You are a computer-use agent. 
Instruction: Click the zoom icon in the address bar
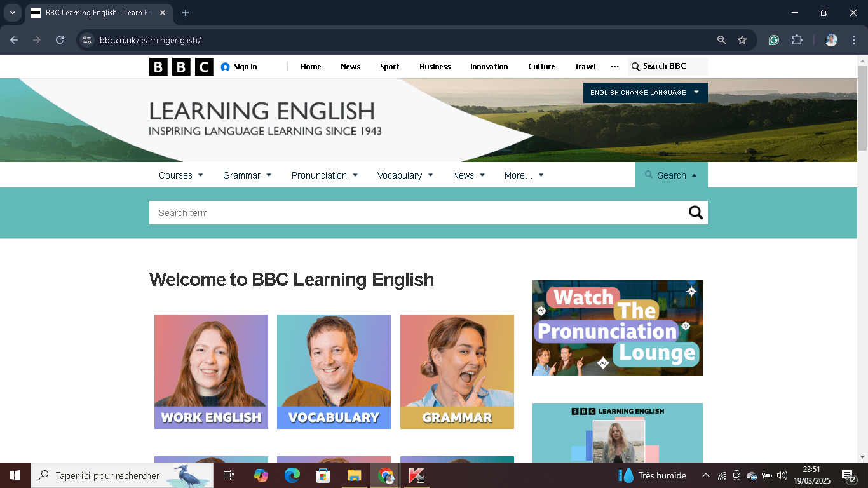click(x=721, y=39)
